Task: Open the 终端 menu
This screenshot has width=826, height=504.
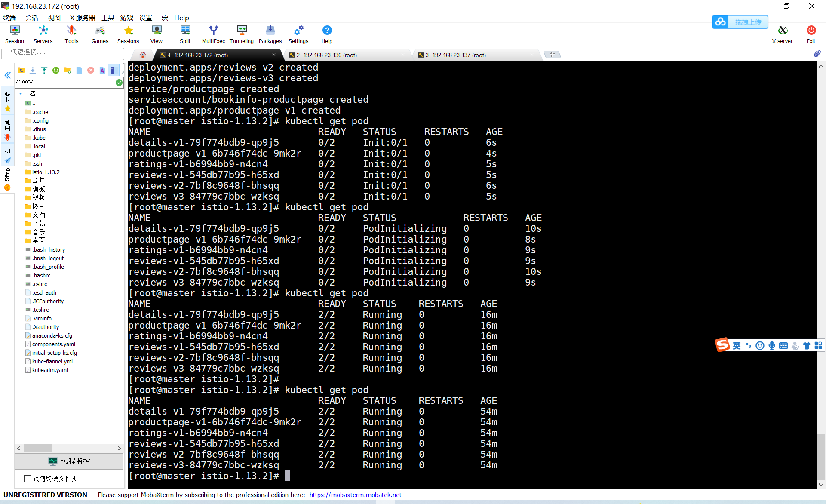Action: [9, 18]
